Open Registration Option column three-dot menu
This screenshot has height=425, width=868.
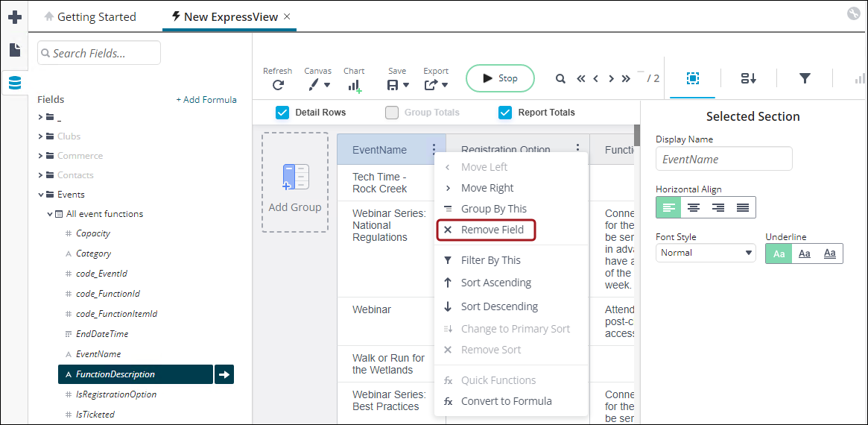click(x=577, y=149)
